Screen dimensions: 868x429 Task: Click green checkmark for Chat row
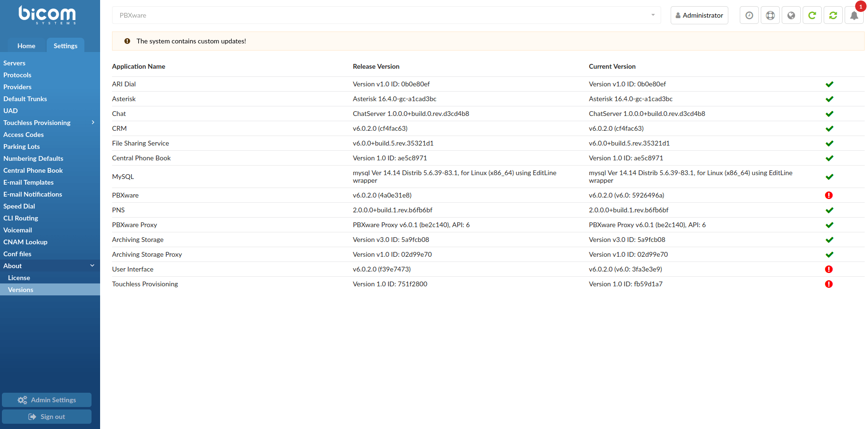tap(829, 114)
